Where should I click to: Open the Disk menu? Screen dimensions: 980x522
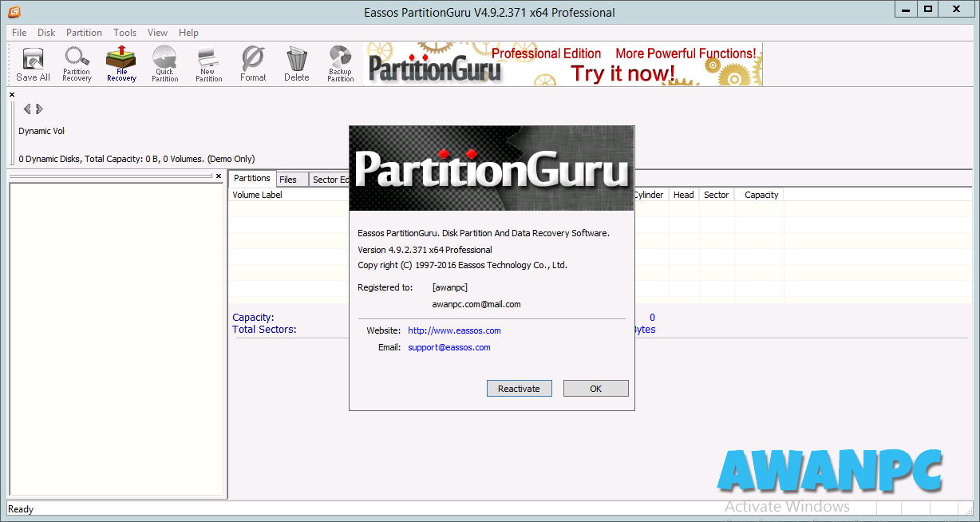46,33
